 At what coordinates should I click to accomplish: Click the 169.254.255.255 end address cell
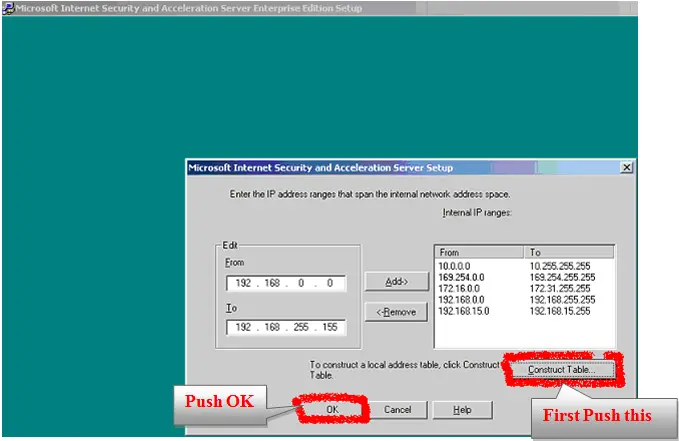(x=563, y=277)
